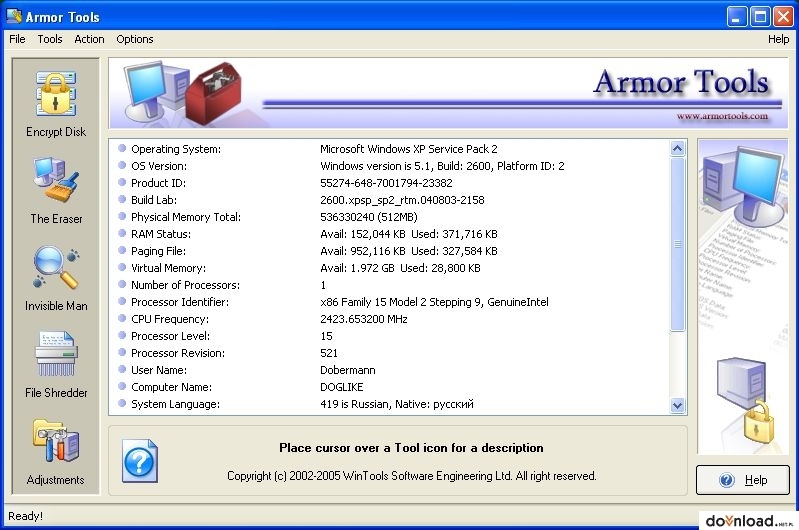This screenshot has height=530, width=799.
Task: Click the Ready! status bar text
Action: tap(25, 516)
